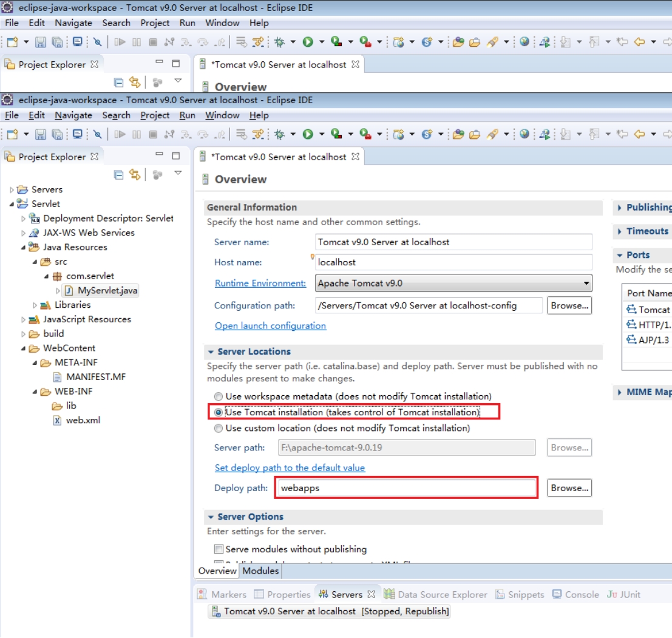The height and width of the screenshot is (638, 672).
Task: Click Open Web Browser globe icon in front window
Action: coord(524,135)
